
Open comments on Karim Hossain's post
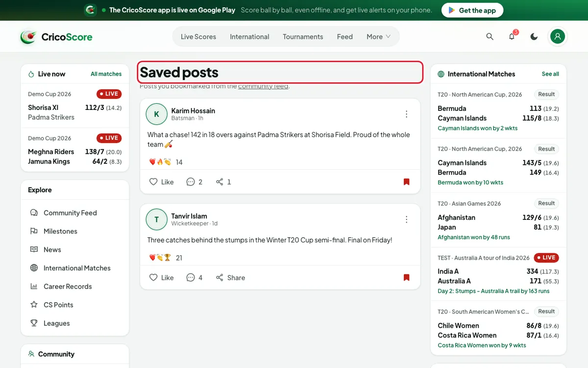tap(195, 182)
